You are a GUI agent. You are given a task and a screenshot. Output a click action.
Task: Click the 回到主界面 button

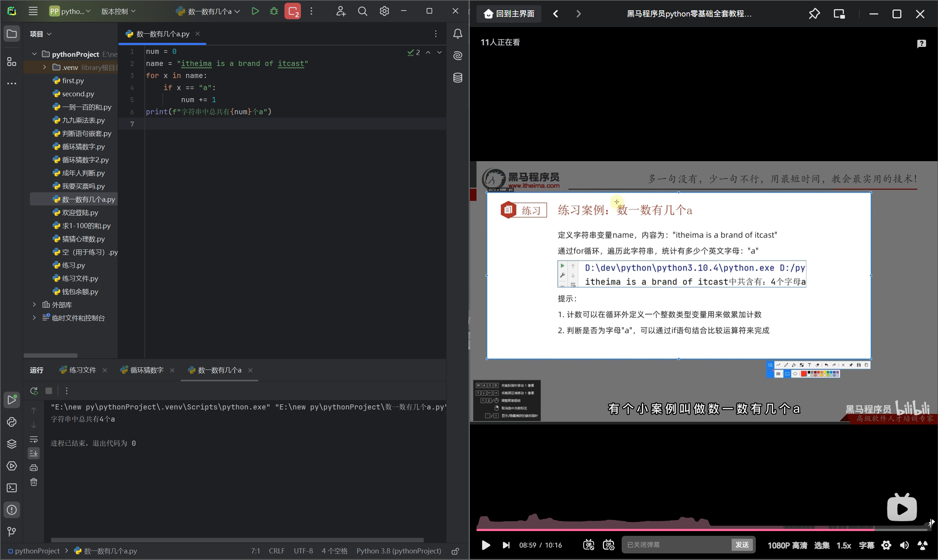(x=509, y=14)
